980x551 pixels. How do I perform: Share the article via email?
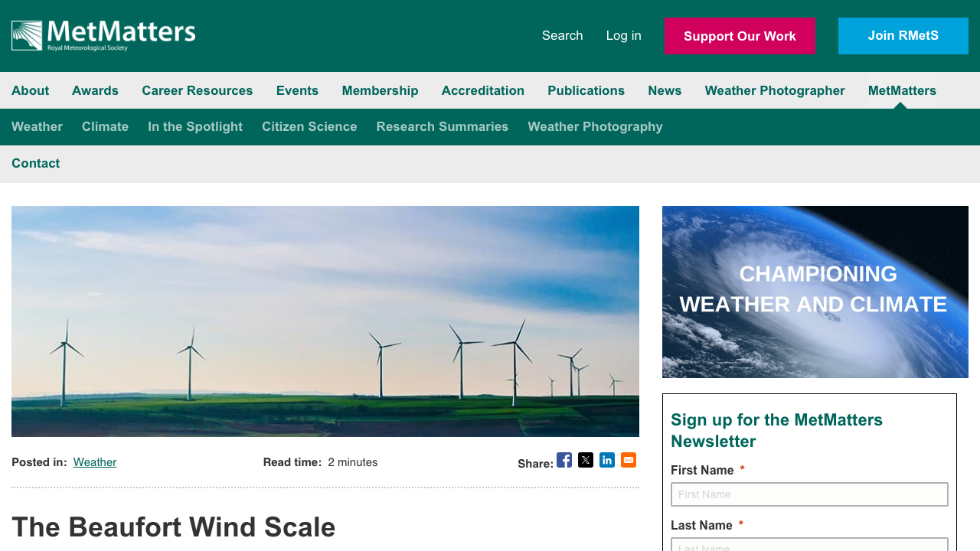coord(628,460)
